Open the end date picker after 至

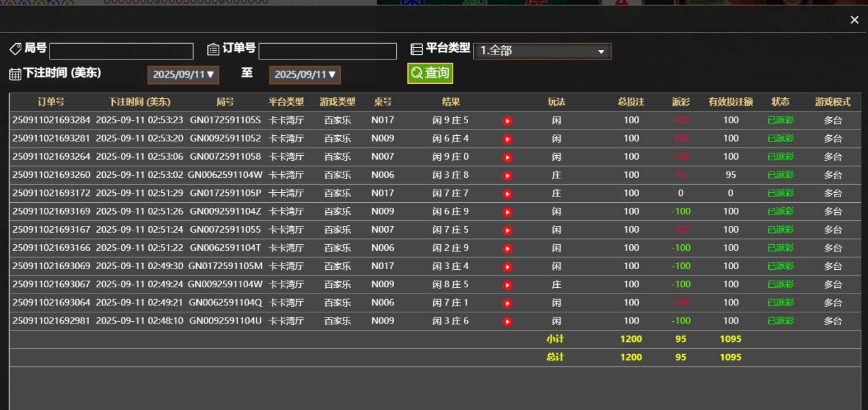click(x=305, y=74)
